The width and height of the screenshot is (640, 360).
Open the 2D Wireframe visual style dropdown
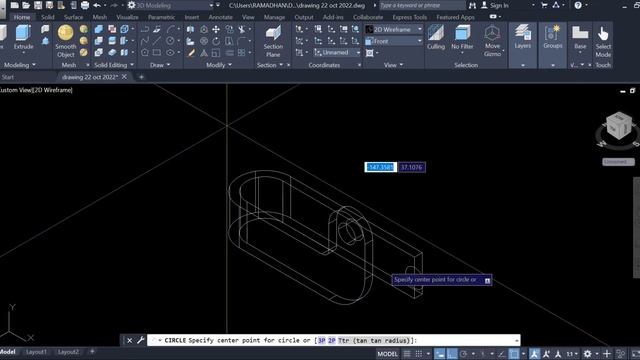point(393,29)
